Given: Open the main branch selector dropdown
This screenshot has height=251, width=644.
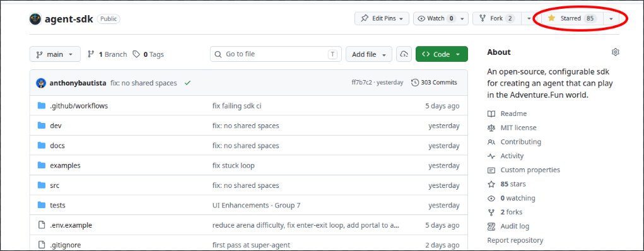Looking at the screenshot, I should (x=55, y=54).
